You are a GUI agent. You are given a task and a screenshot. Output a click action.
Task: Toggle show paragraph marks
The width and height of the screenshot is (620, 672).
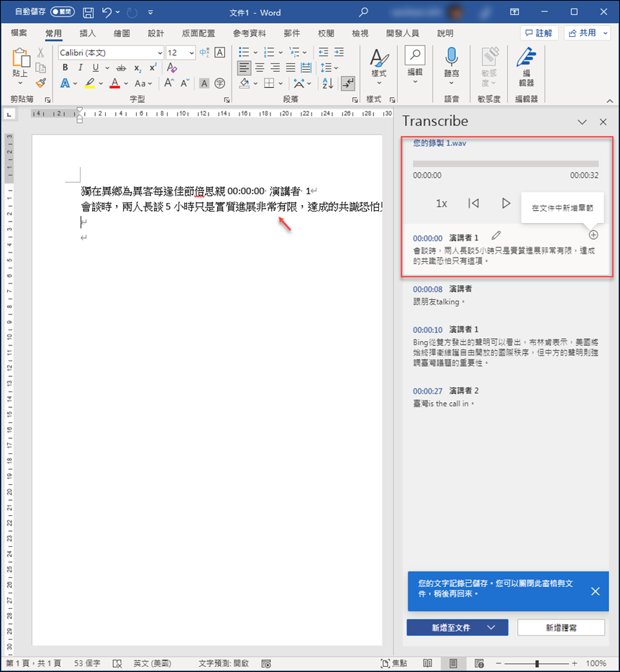[x=348, y=83]
